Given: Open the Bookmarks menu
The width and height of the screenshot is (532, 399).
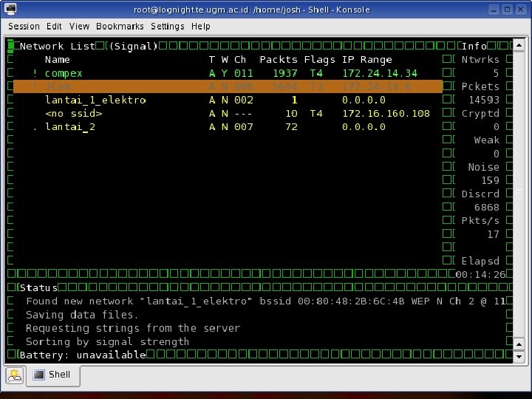Looking at the screenshot, I should click(x=120, y=26).
